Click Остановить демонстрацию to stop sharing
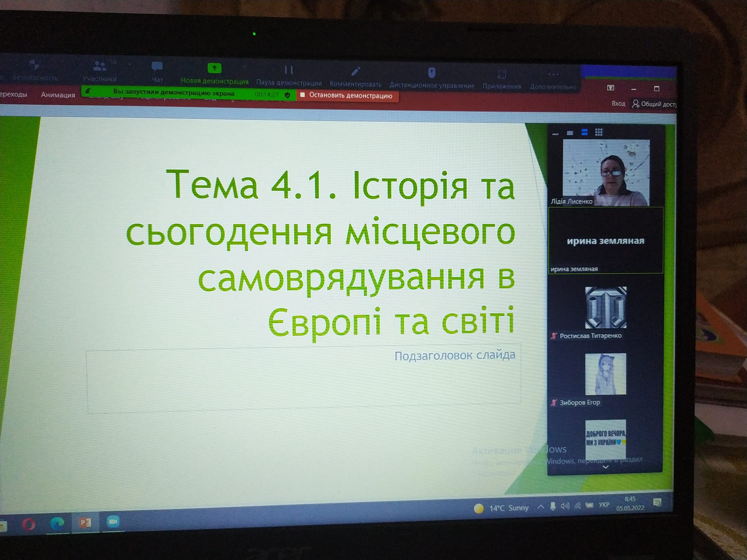 [347, 96]
